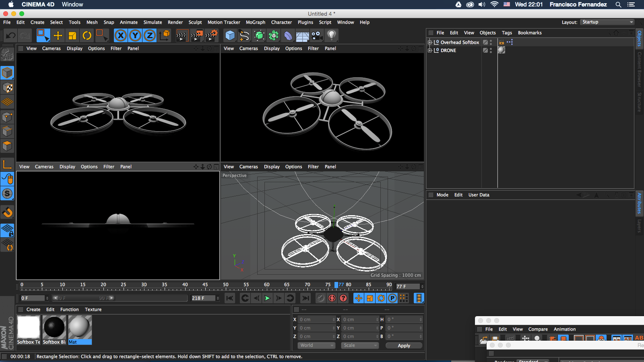Open the Layout Startup dropdown

coord(607,22)
